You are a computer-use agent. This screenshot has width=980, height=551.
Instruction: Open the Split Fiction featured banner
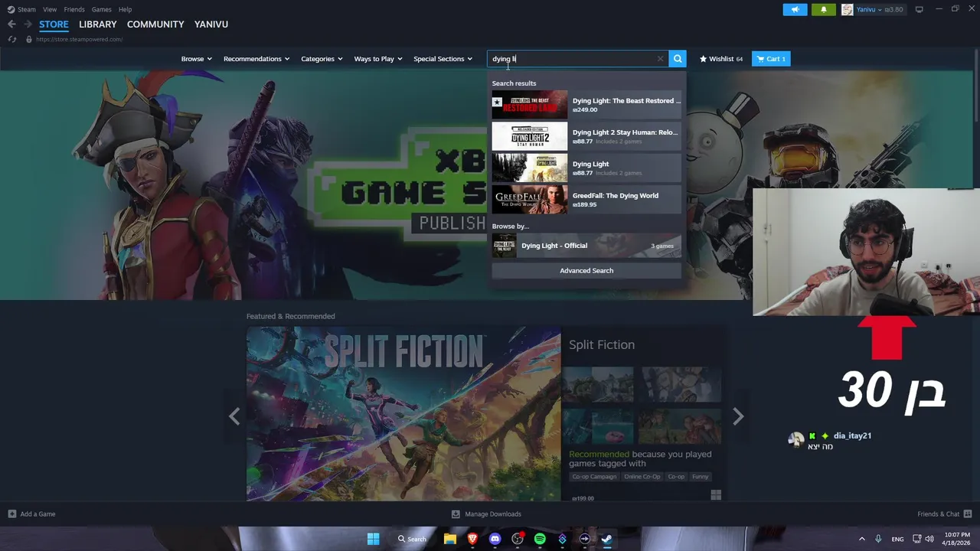tap(403, 414)
